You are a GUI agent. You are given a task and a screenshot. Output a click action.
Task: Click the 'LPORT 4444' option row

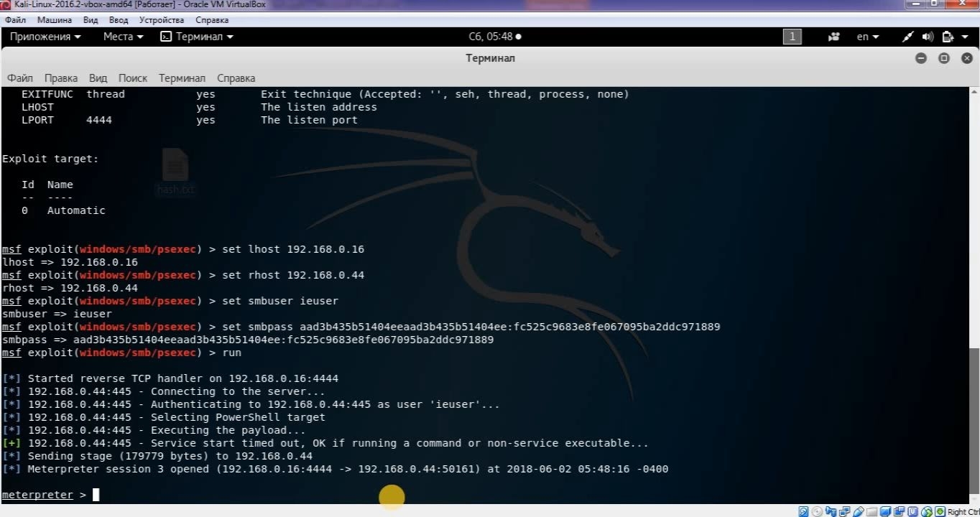pyautogui.click(x=190, y=120)
